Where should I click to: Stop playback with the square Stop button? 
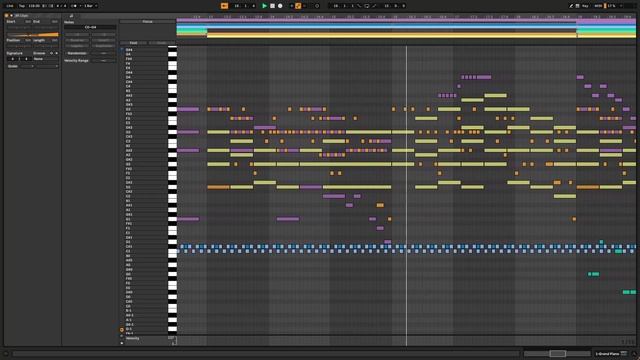(x=272, y=6)
